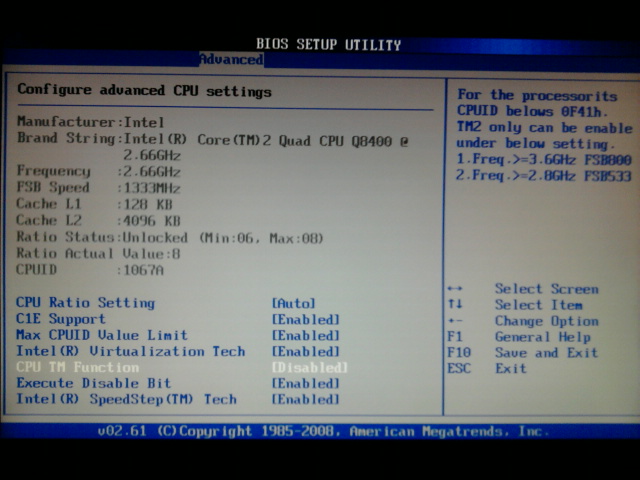Change Execute Disable Bit [Enabled] value
This screenshot has height=480, width=640.
pos(306,383)
